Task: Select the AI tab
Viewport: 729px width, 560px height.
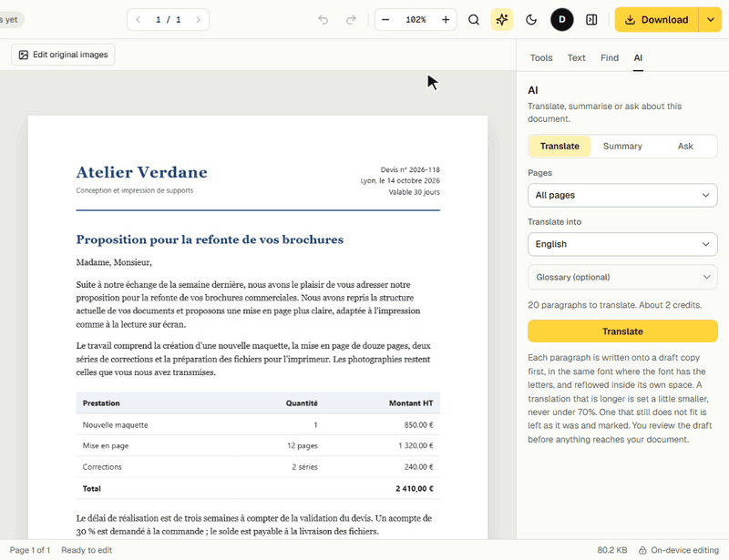Action: point(638,57)
